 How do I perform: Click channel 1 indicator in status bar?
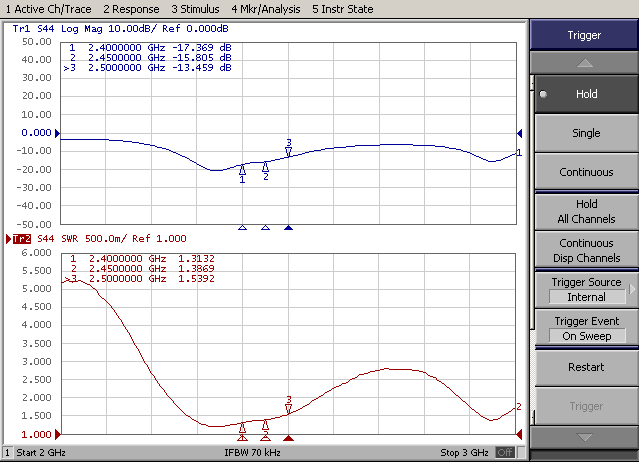pyautogui.click(x=7, y=453)
